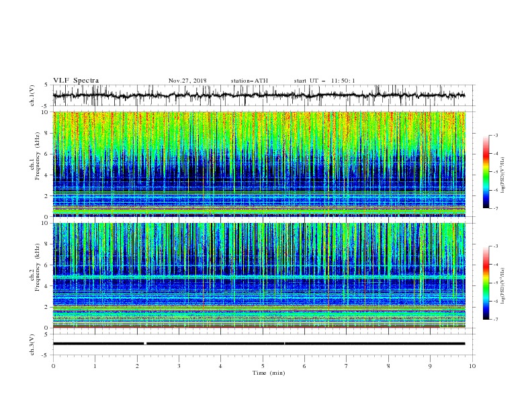The width and height of the screenshot is (532, 411).
Task: Click the lower 'log(PSD)(V²/Hz)' colorbar label
Action: tap(502, 285)
